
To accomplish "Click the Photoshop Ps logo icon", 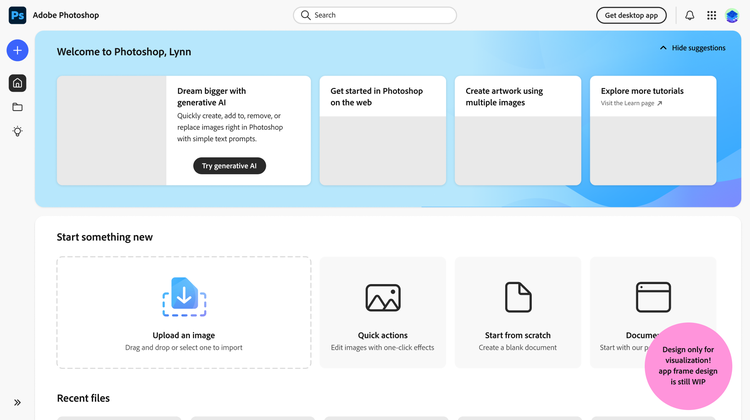I will click(x=17, y=15).
